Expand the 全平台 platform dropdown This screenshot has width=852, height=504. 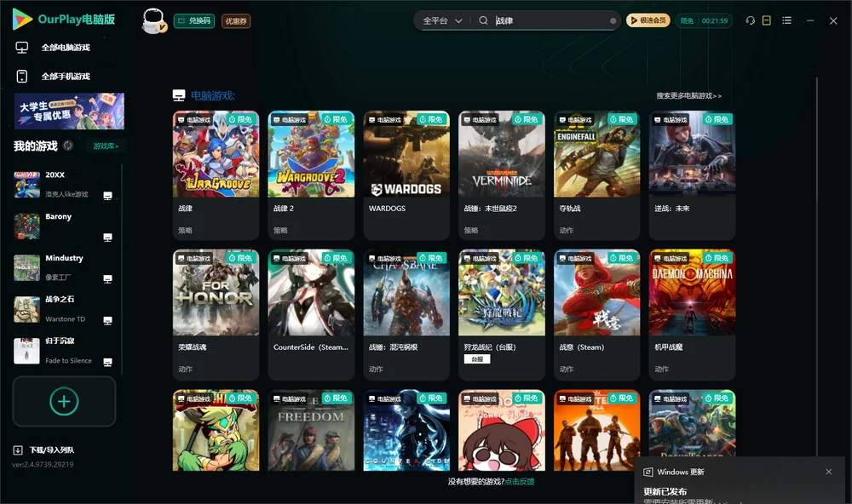click(x=442, y=20)
